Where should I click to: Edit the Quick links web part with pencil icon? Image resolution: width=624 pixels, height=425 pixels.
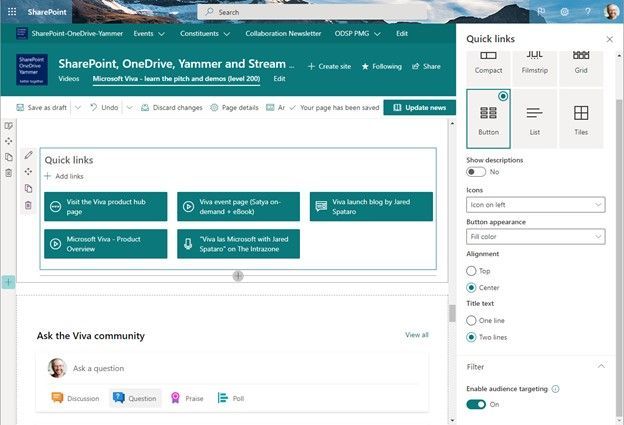(28, 155)
